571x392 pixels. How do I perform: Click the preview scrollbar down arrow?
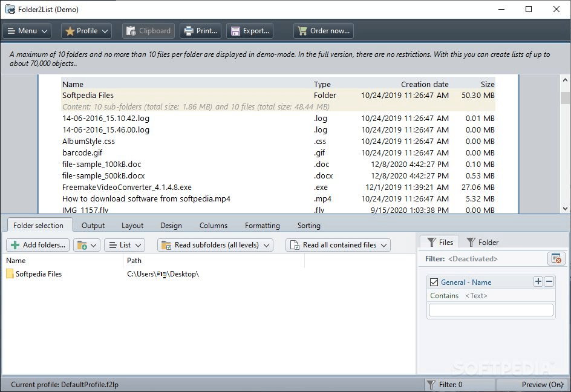tap(565, 209)
